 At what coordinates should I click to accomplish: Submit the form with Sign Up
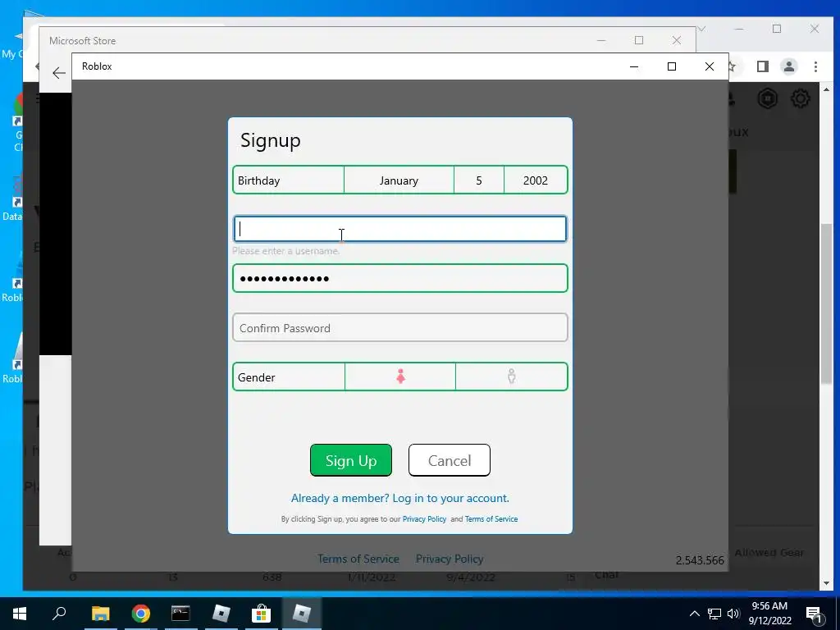point(351,460)
